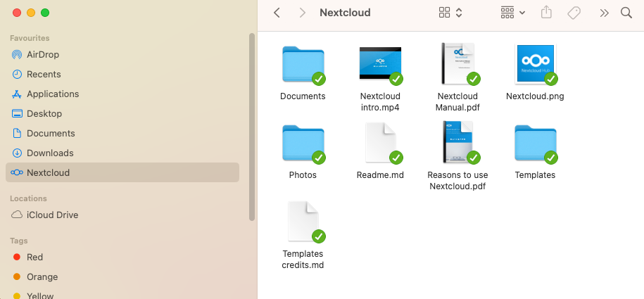Screen dimensions: 644x299
Task: Select the Readme.md file icon
Action: click(380, 143)
